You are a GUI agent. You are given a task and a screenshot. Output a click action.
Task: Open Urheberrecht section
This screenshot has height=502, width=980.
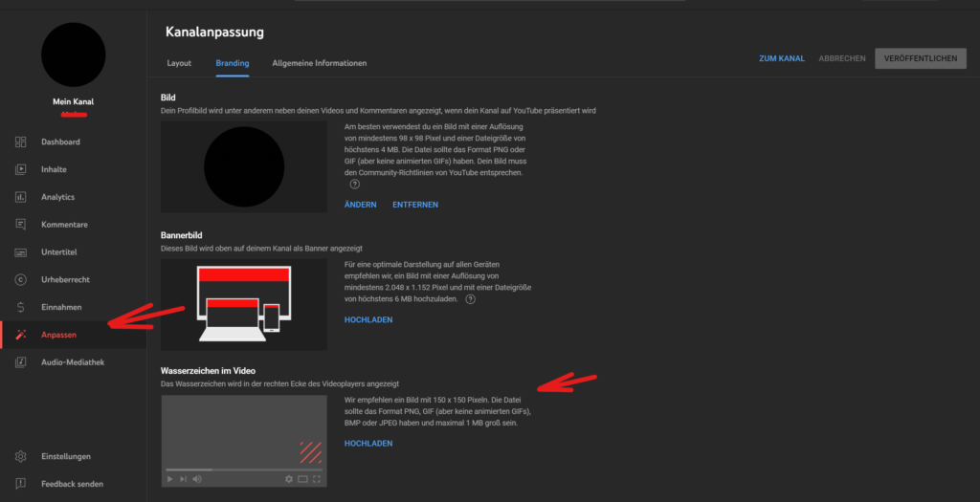coord(65,280)
